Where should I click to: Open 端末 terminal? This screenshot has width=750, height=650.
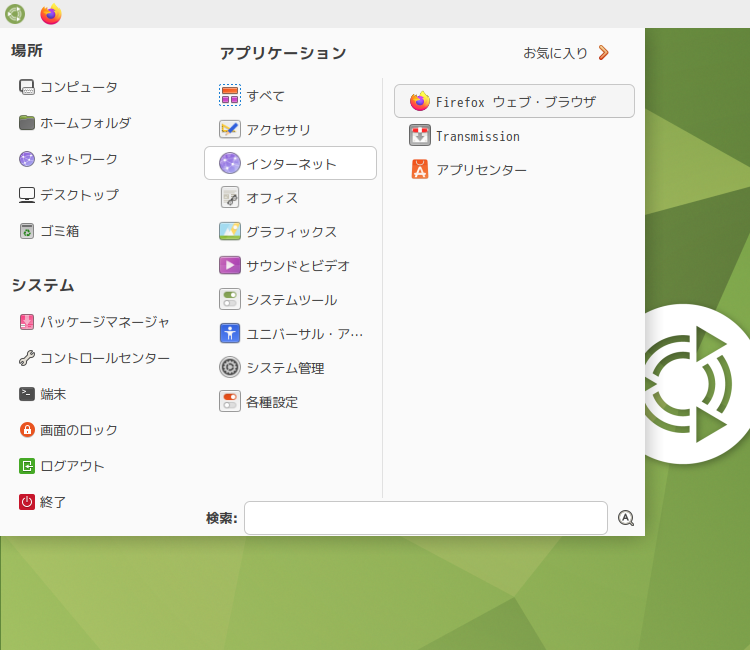[x=43, y=394]
